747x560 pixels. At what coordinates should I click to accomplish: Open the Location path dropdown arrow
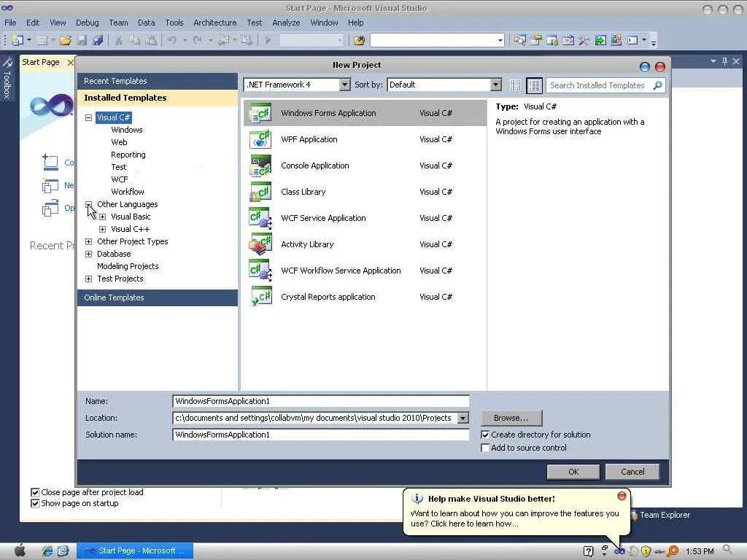point(462,418)
